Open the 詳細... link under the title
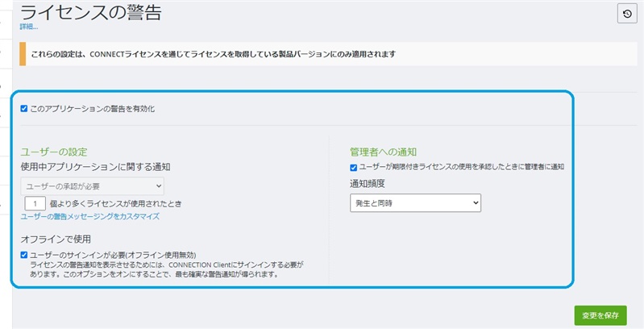Screen dimensions: 644x329 tap(29, 27)
